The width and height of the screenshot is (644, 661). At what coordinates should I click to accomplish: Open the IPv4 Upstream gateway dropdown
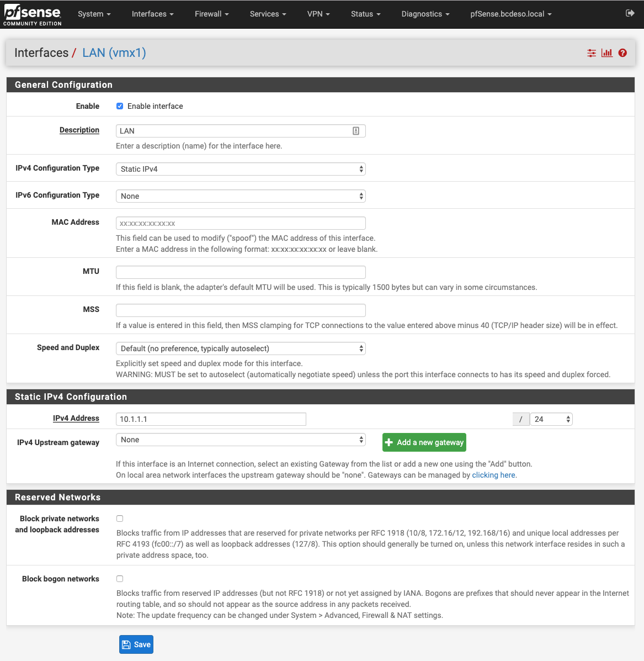point(241,440)
